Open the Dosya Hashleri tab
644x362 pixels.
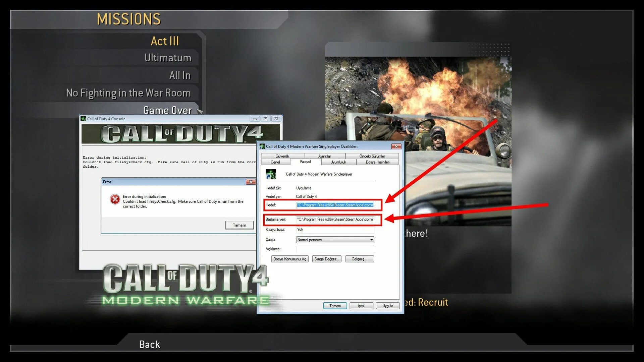377,162
